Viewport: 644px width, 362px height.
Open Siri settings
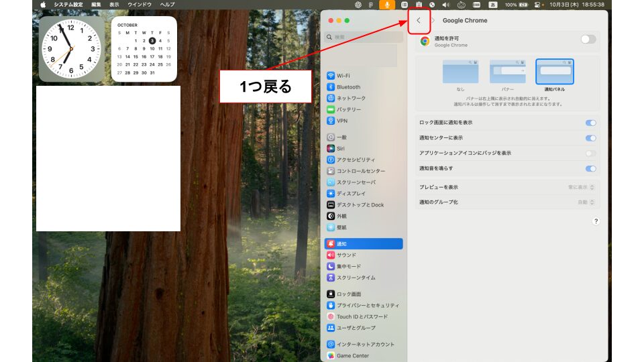tap(340, 148)
